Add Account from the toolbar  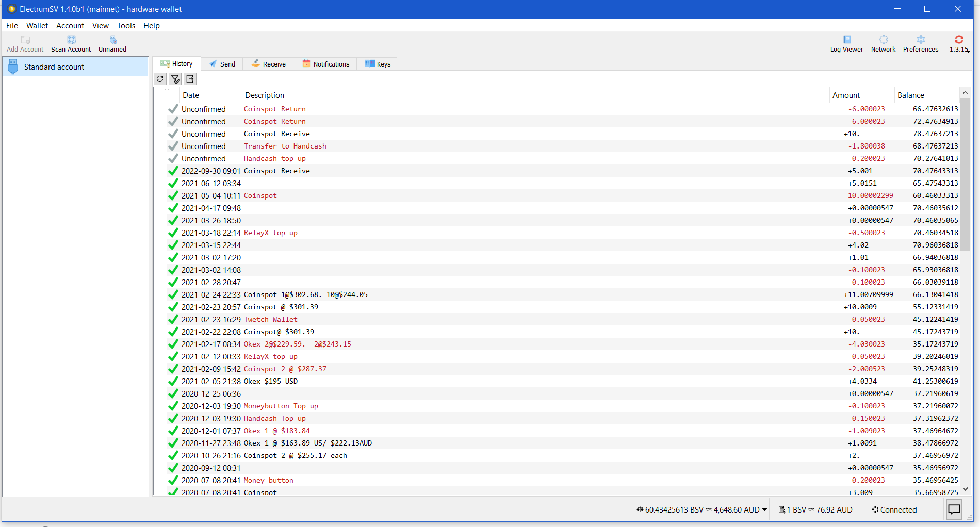coord(25,43)
